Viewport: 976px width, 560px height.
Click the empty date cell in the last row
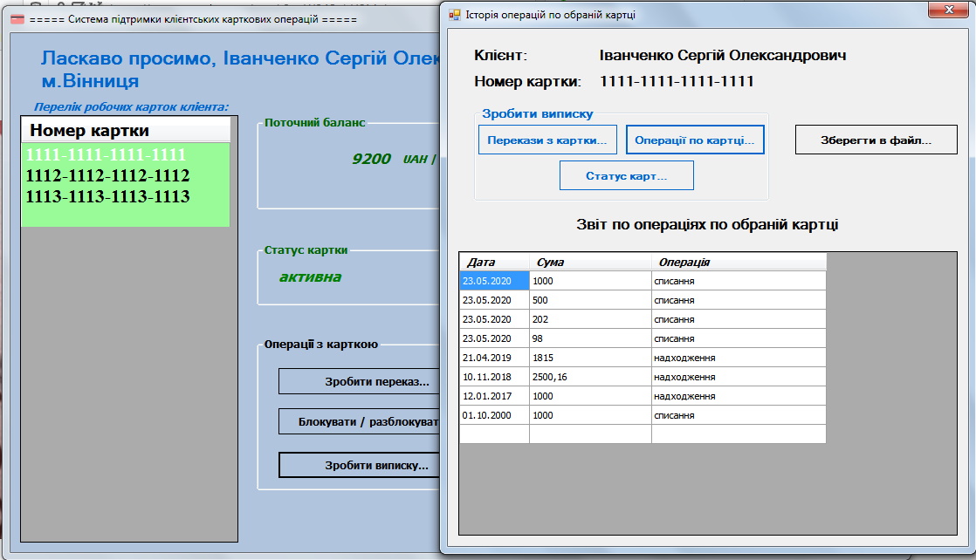494,434
